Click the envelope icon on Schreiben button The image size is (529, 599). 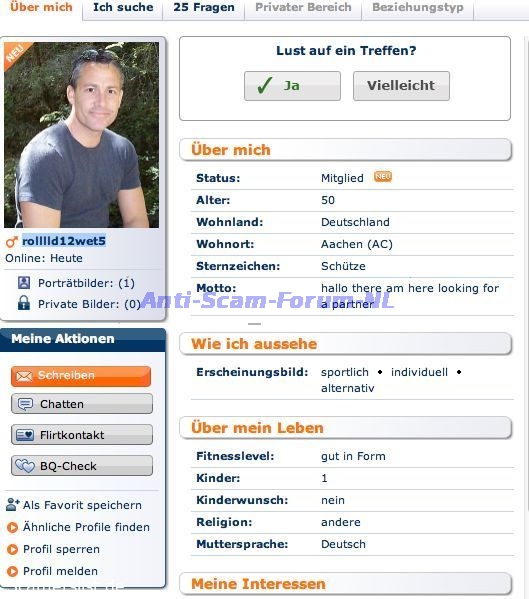coord(24,376)
